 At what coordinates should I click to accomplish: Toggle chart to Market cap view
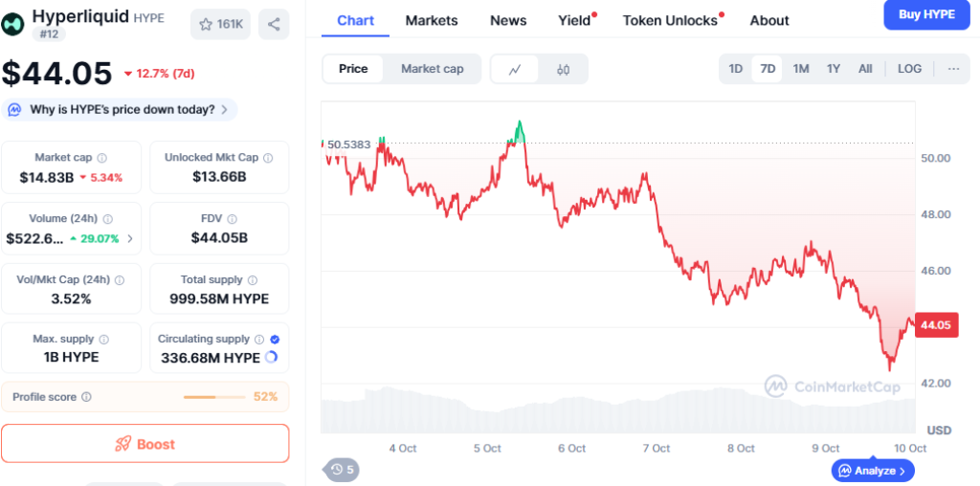point(432,69)
